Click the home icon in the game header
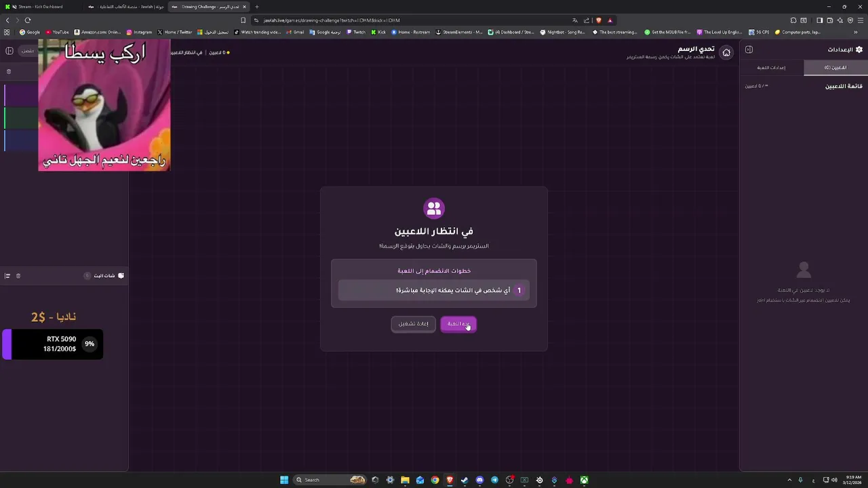868x488 pixels. (x=726, y=52)
